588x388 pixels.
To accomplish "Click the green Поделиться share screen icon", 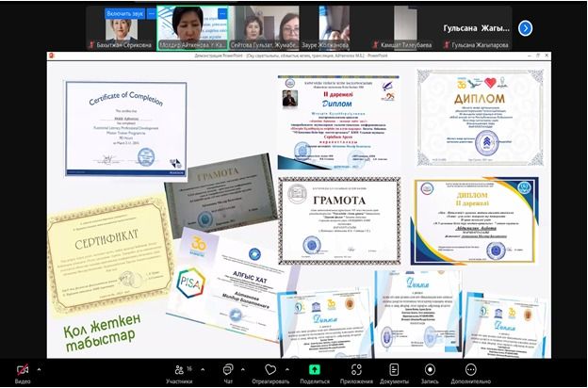I will click(x=315, y=370).
